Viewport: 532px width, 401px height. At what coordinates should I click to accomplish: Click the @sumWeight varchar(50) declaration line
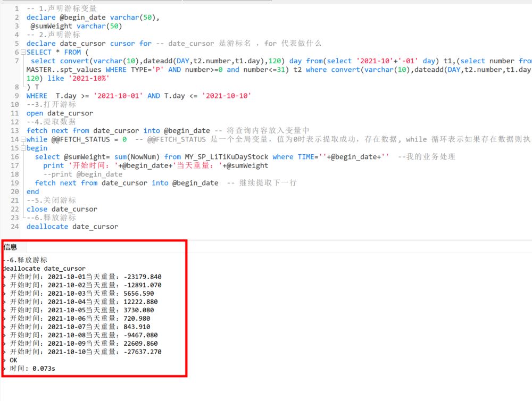[76, 26]
